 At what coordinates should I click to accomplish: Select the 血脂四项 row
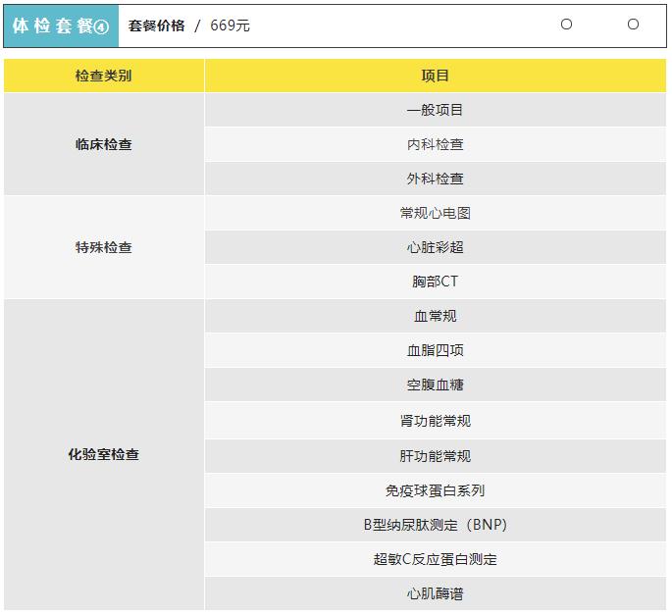pos(435,350)
